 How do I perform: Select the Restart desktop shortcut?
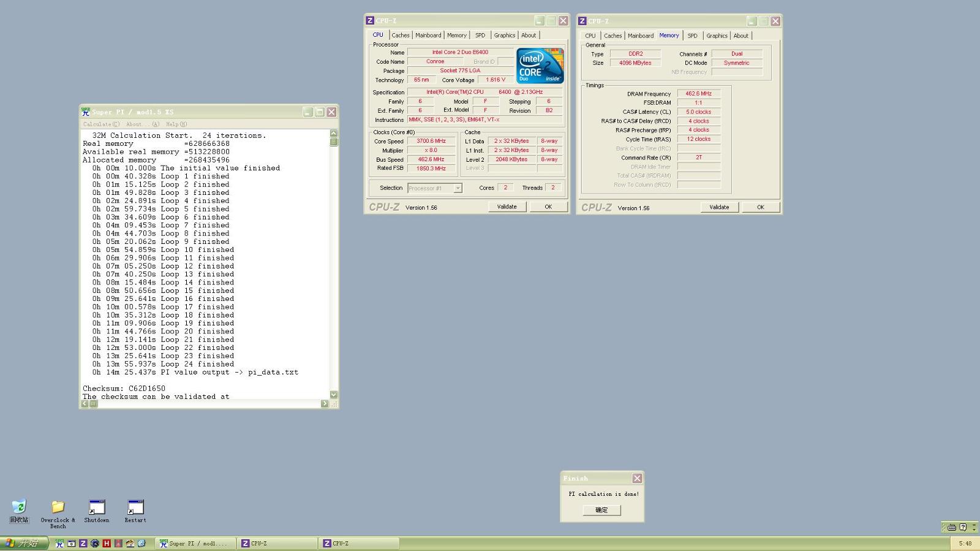pos(135,511)
